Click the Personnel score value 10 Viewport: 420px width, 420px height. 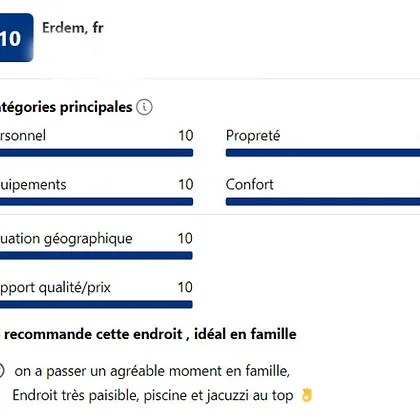(x=186, y=136)
